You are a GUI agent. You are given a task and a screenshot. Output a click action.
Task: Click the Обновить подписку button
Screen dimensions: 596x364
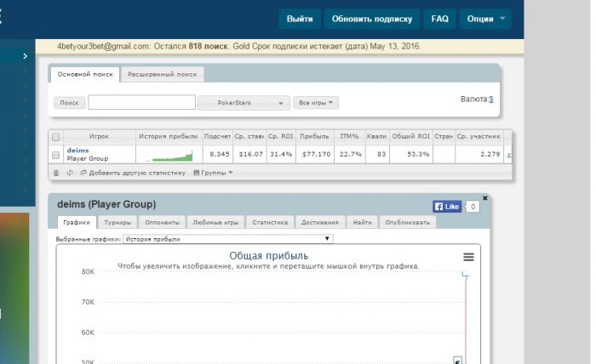pos(372,19)
